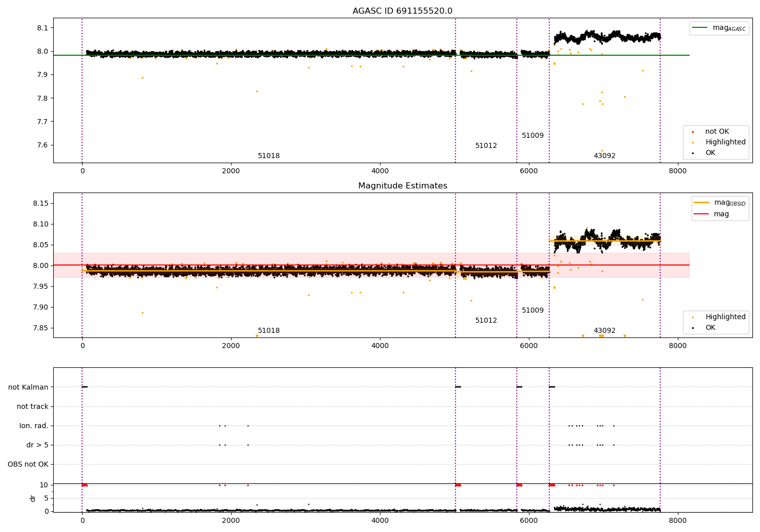The height and width of the screenshot is (532, 760).
Task: Click the 7.9 y-axis tick label
Action: [x=43, y=75]
